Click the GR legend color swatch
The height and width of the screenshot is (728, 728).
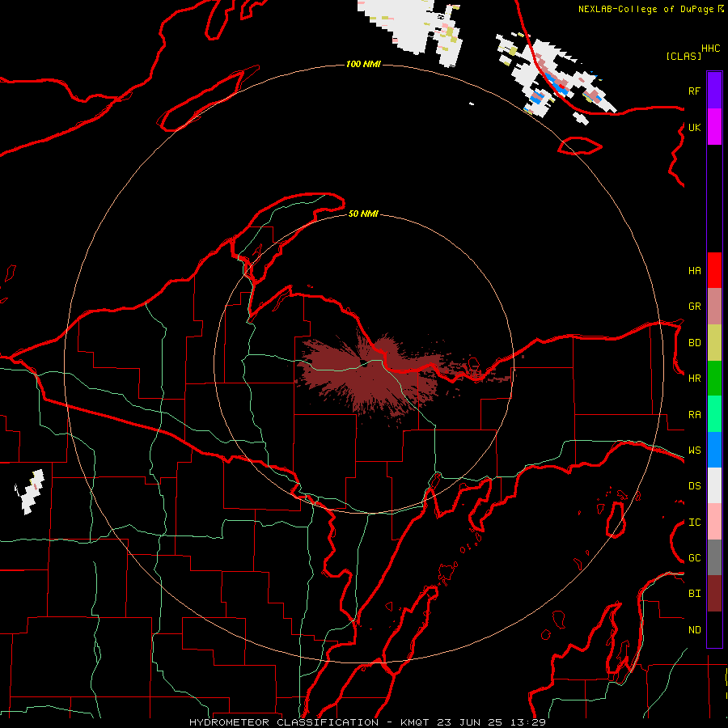click(714, 307)
